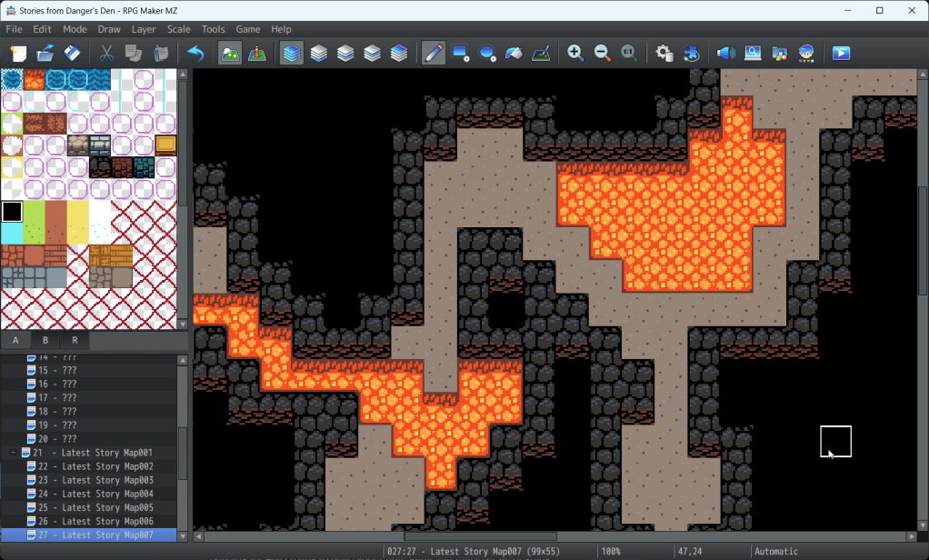Select the lava tile in the tileset palette

click(35, 80)
